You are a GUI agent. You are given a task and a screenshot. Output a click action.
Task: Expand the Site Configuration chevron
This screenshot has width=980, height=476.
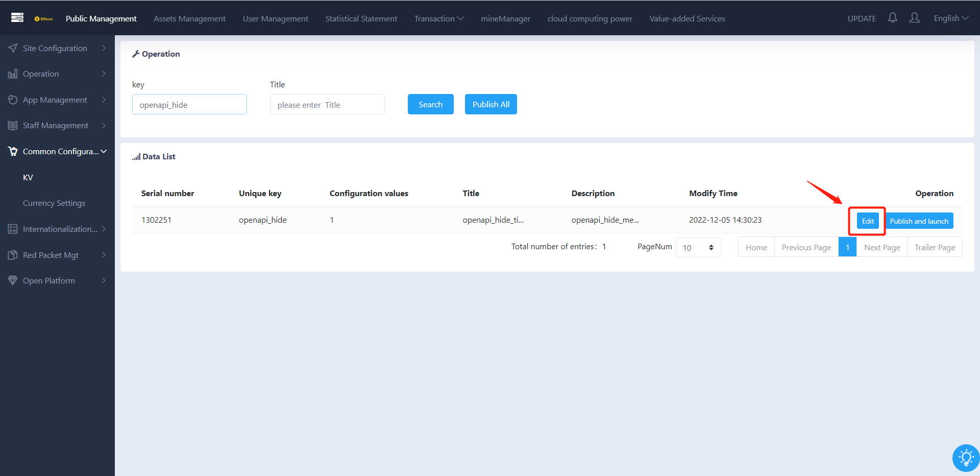click(104, 48)
